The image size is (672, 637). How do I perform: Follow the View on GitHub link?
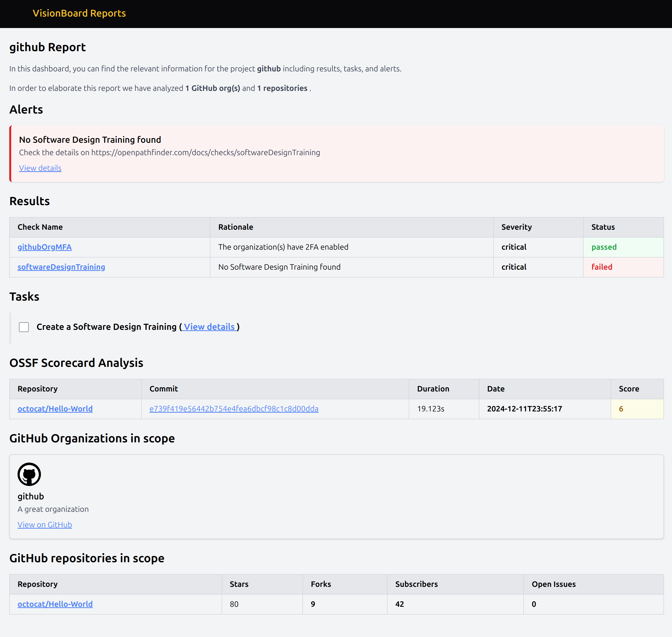click(45, 525)
